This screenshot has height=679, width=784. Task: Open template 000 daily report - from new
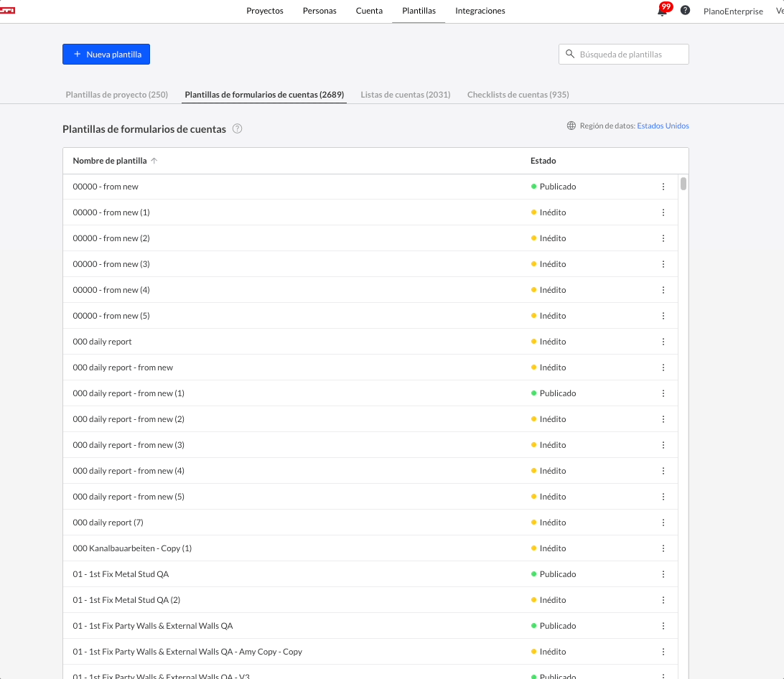tap(123, 367)
